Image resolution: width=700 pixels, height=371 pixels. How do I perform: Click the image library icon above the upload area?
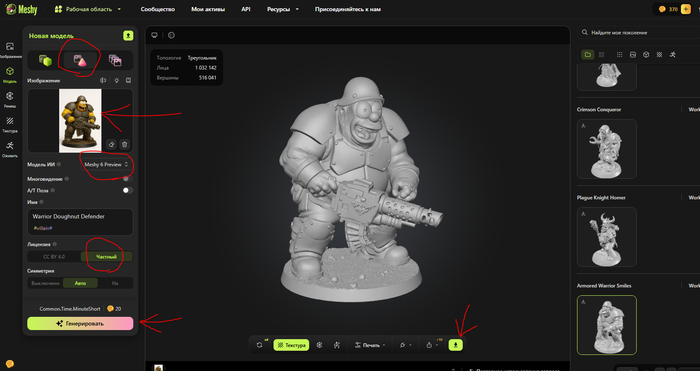pyautogui.click(x=129, y=80)
